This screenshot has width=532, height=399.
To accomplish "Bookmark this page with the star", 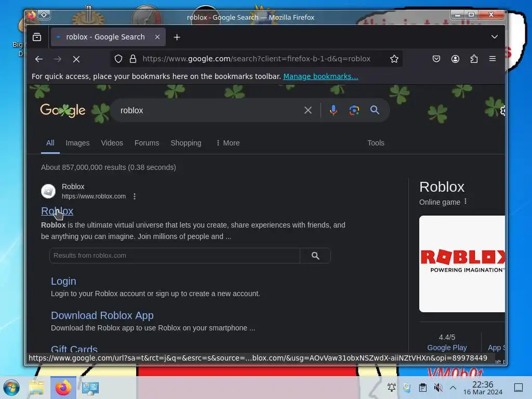I will coord(394,59).
